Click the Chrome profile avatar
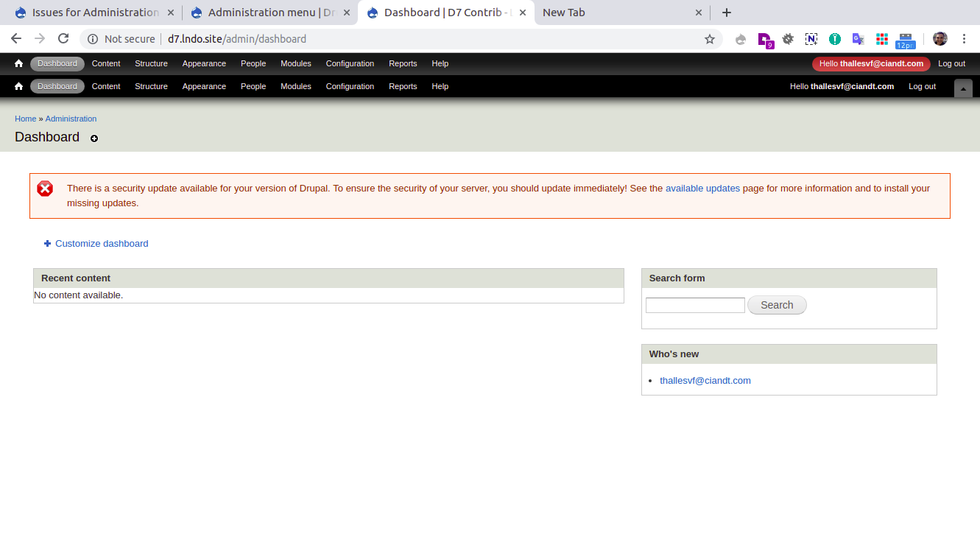Viewport: 980px width, 548px height. (940, 39)
